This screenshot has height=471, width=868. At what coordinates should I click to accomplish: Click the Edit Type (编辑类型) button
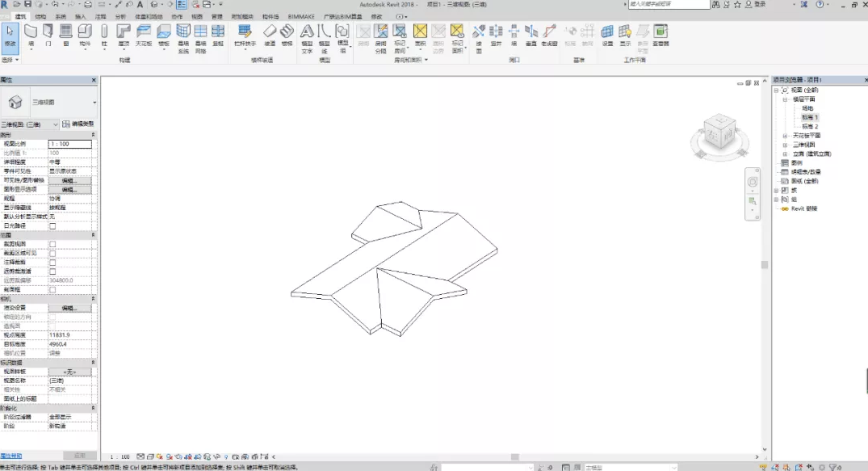(x=78, y=124)
